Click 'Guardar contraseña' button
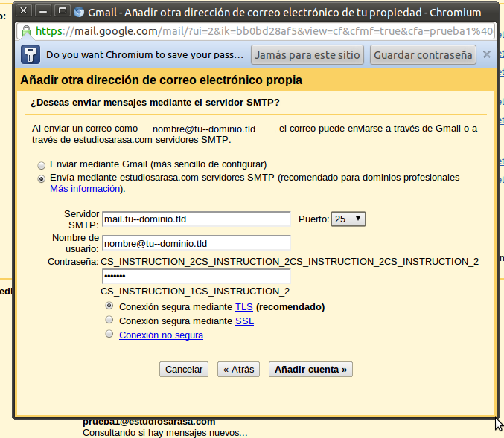This screenshot has height=438, width=504. pyautogui.click(x=423, y=55)
